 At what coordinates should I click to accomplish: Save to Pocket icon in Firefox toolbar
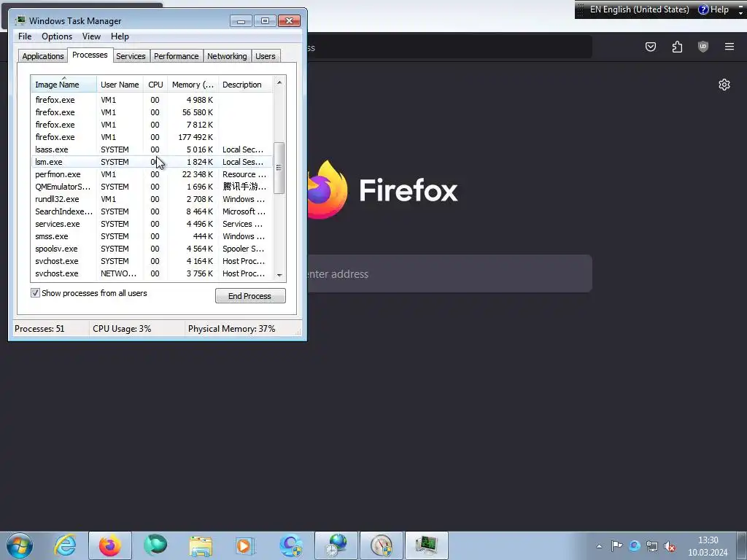[x=651, y=47]
